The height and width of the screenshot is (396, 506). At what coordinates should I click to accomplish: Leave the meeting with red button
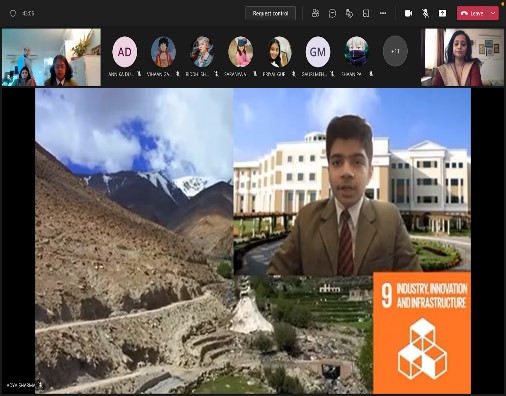[x=472, y=13]
